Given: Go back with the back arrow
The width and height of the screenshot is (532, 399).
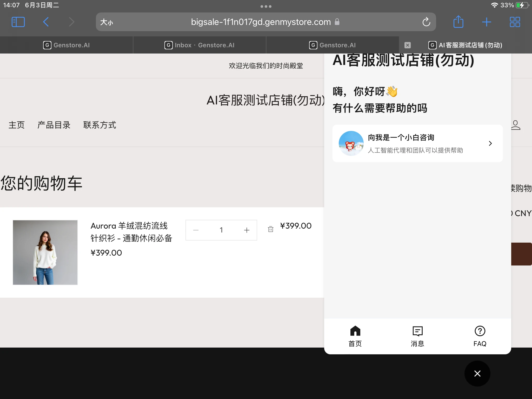Looking at the screenshot, I should [x=46, y=22].
